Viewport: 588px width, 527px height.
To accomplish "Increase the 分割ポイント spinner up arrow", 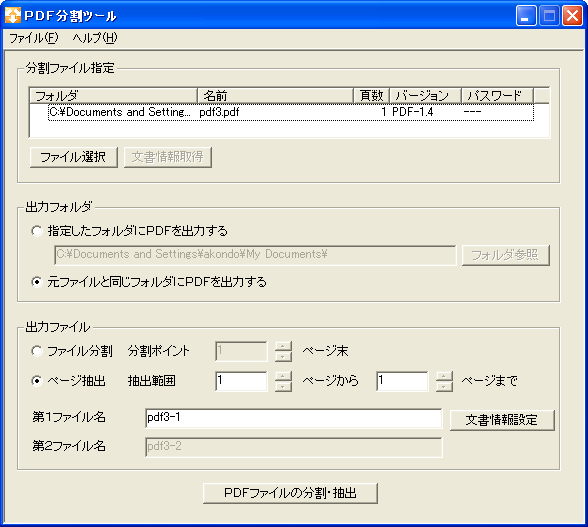I will pyautogui.click(x=283, y=346).
